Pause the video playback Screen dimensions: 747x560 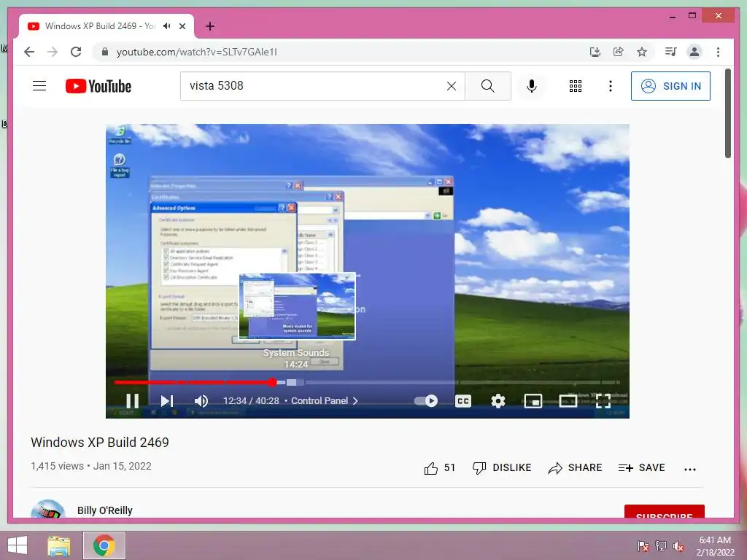(x=133, y=401)
